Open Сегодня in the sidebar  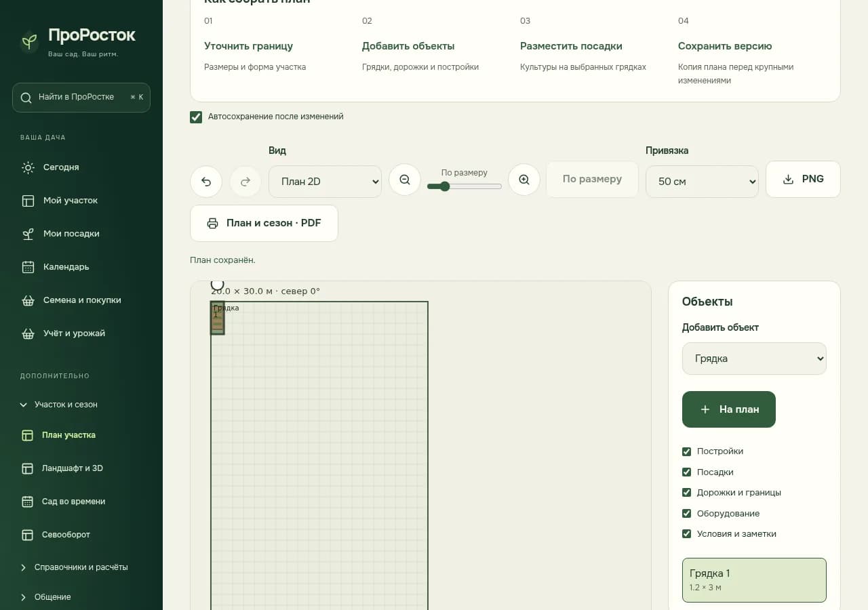click(x=81, y=167)
